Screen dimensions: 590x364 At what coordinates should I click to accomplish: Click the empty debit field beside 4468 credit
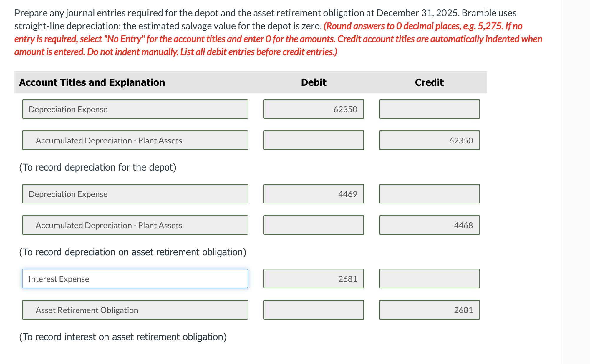(314, 225)
